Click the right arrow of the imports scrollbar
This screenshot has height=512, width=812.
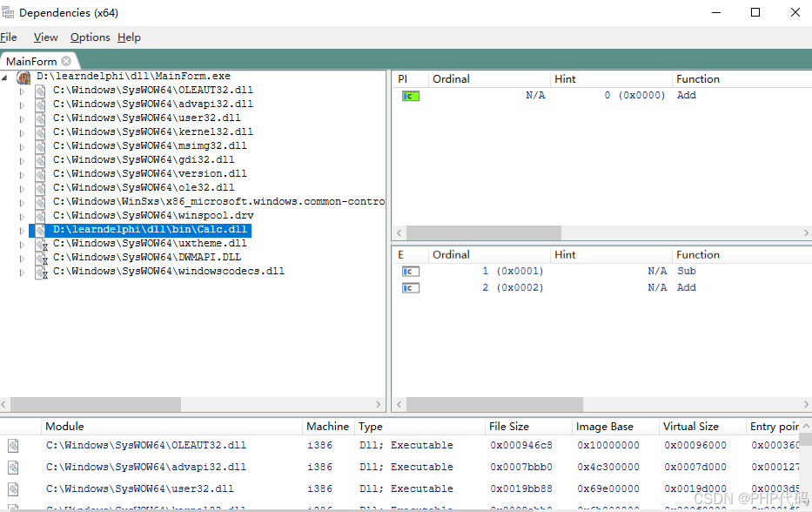click(x=805, y=232)
